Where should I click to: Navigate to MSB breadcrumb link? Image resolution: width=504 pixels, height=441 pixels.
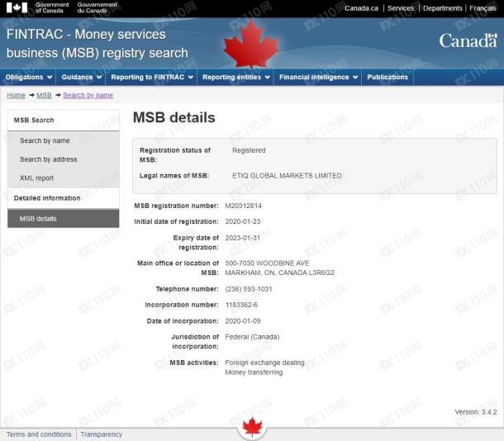coord(44,96)
